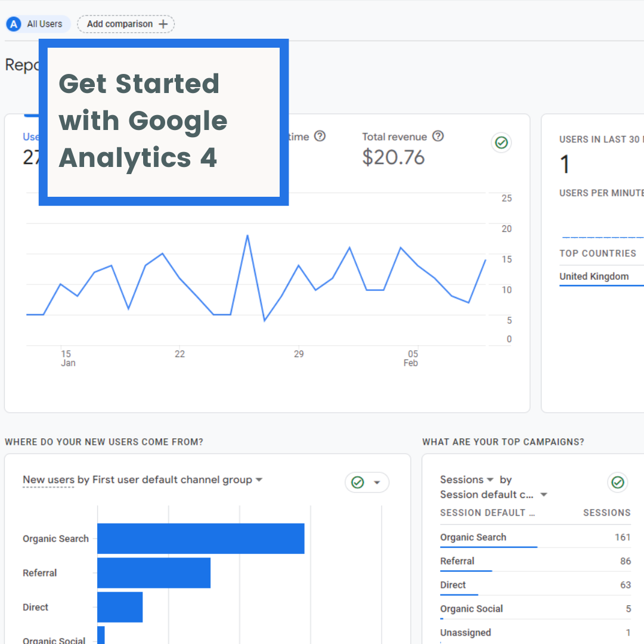The width and height of the screenshot is (644, 644).
Task: Click TOP COUNTRIES heading
Action: (597, 253)
